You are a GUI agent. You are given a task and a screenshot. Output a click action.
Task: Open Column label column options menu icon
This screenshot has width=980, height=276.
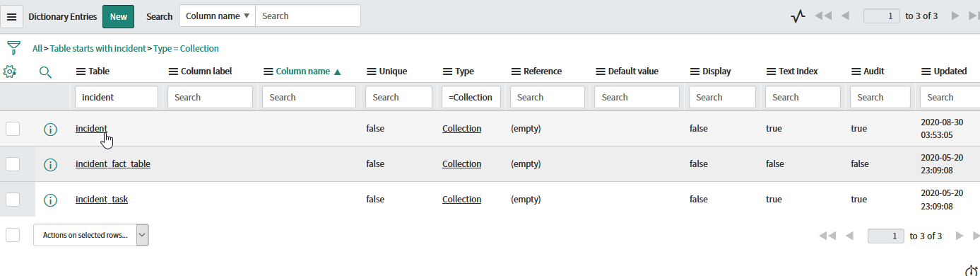coord(173,71)
